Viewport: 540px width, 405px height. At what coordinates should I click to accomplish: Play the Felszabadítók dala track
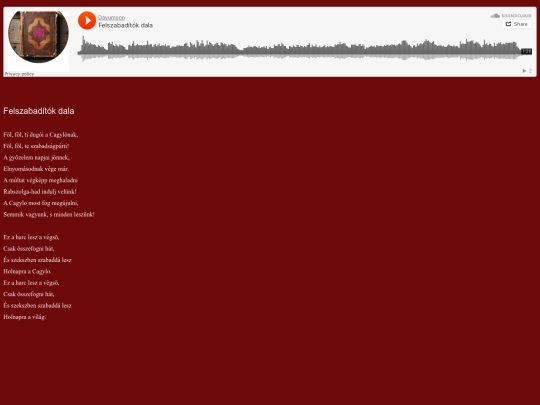click(x=87, y=20)
